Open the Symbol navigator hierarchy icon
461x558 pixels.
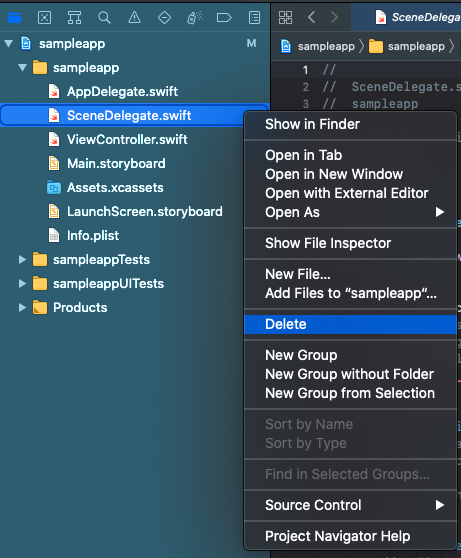pyautogui.click(x=74, y=17)
